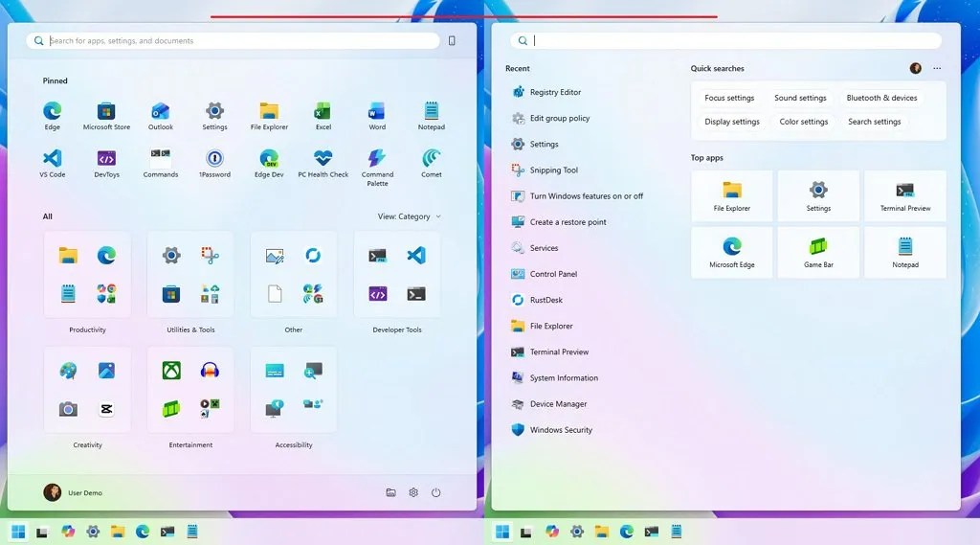
Task: Open Command Palette pinned app
Action: point(377,168)
